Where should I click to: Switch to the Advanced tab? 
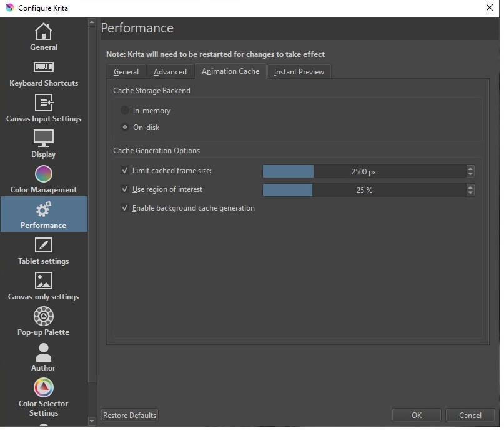(x=170, y=72)
